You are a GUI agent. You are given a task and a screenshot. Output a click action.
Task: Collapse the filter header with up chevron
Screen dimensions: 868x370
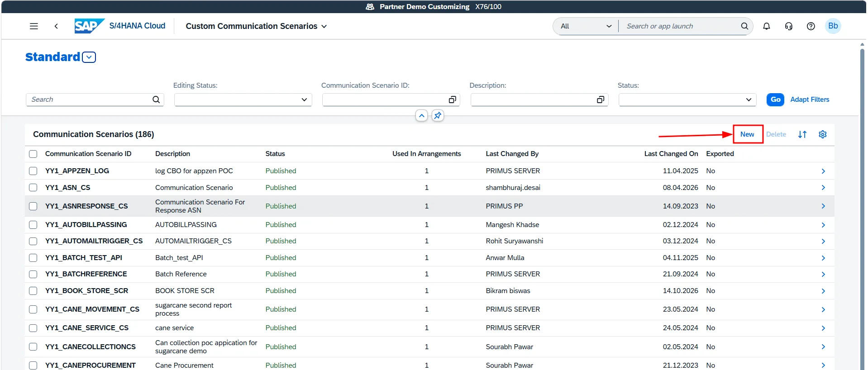tap(421, 116)
